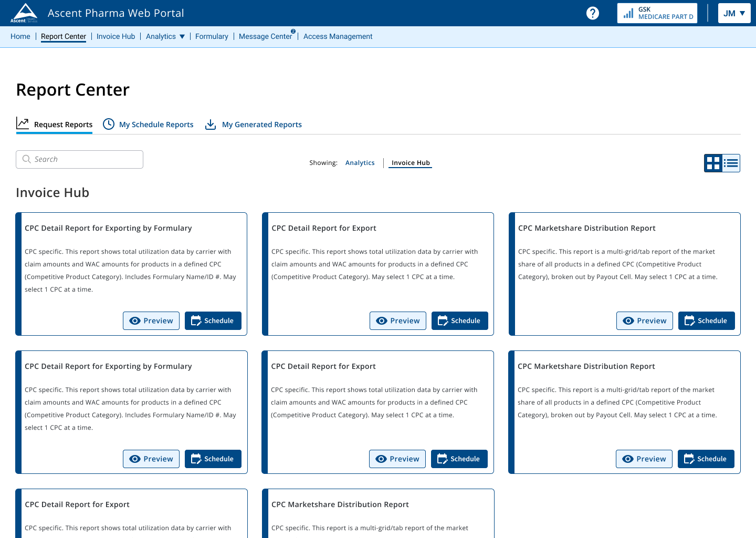Switch to list view layout
This screenshot has height=538, width=756.
tap(731, 163)
